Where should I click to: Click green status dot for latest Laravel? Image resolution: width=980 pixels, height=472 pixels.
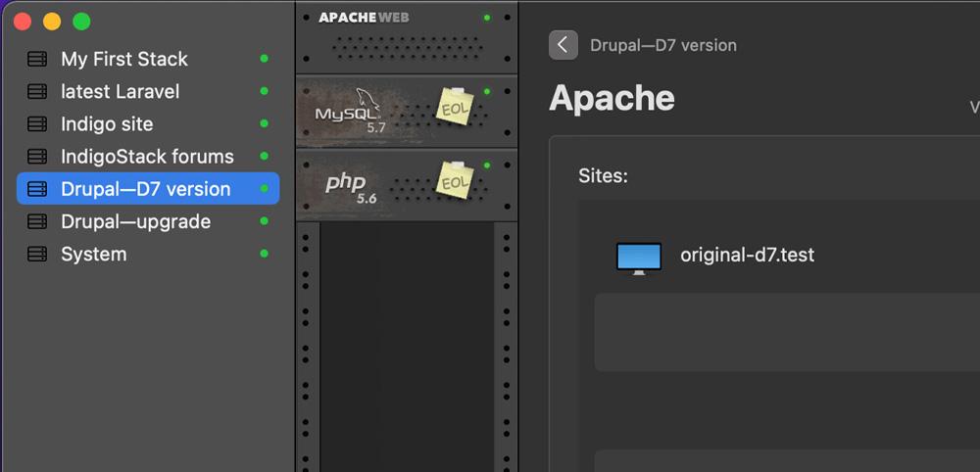[264, 91]
